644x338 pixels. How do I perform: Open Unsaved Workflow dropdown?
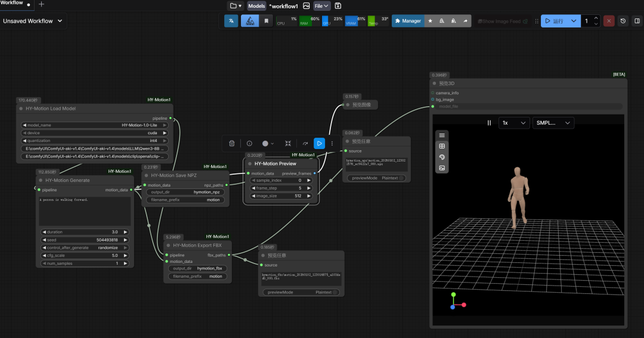[x=32, y=21]
